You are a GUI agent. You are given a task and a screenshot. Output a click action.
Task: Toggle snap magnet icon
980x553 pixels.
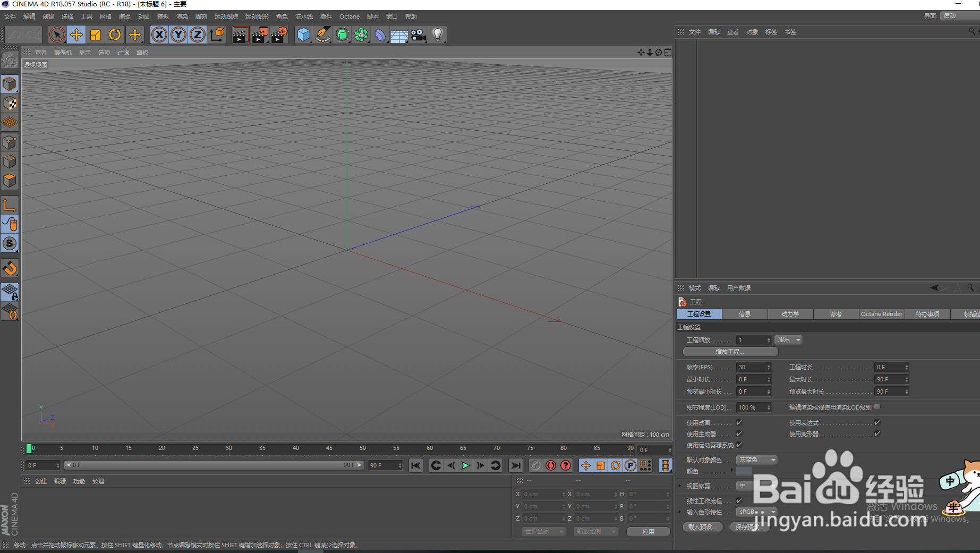[10, 268]
